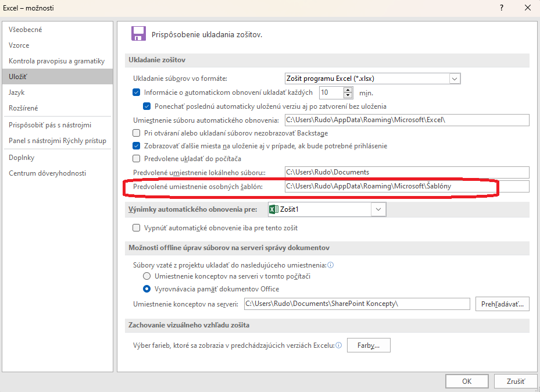Go to Centrum dôveryhodnosti section
Screen dimensions: 540x392
pos(47,173)
